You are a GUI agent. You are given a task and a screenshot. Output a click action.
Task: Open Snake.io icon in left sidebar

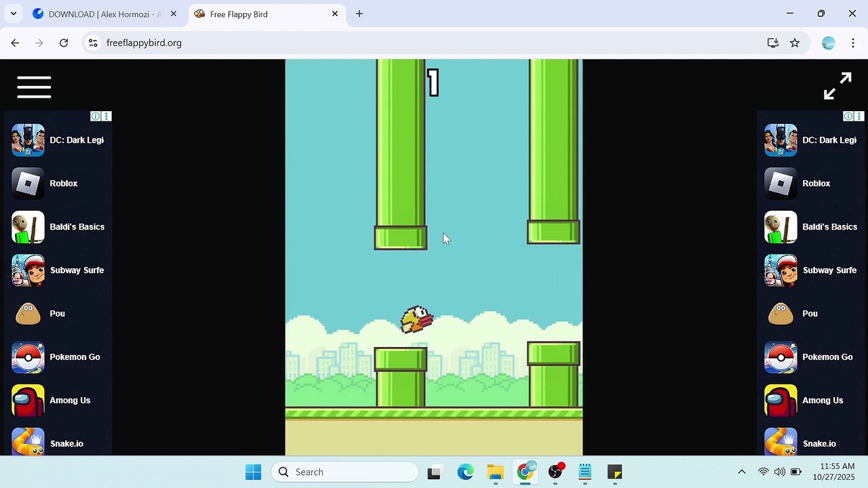tap(28, 442)
